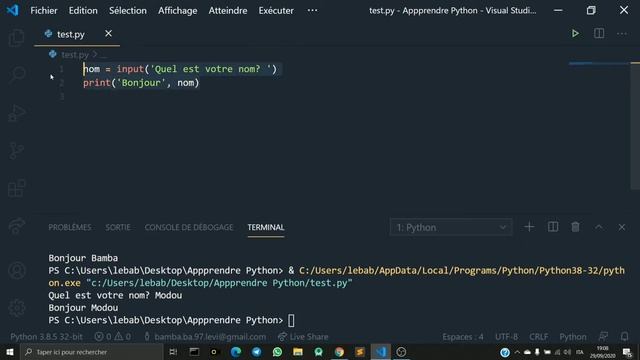This screenshot has width=640, height=360.
Task: Close the terminal panel
Action: coord(622,227)
